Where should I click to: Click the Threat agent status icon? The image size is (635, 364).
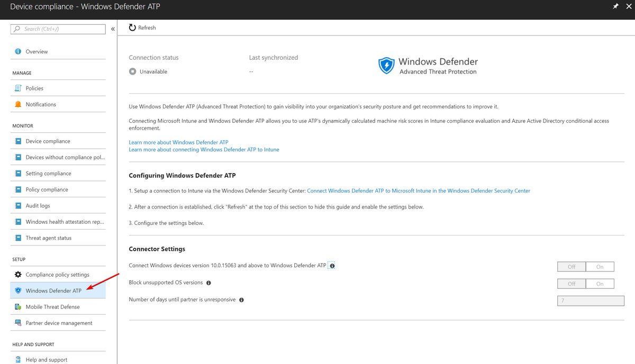18,238
